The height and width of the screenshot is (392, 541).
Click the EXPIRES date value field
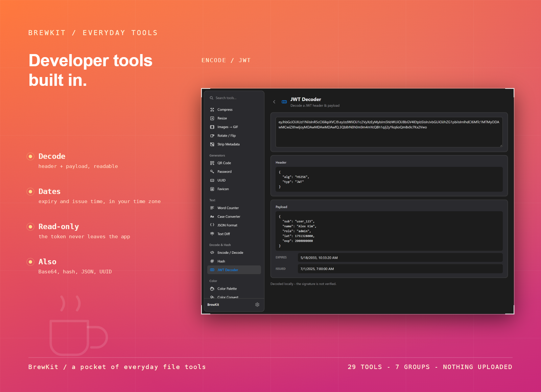[x=400, y=258]
